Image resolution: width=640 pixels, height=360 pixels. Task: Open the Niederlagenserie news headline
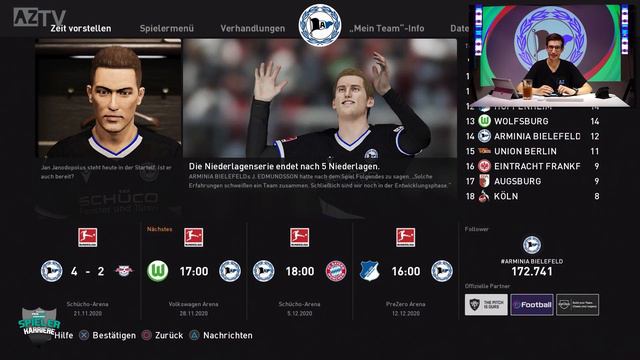pyautogui.click(x=284, y=167)
